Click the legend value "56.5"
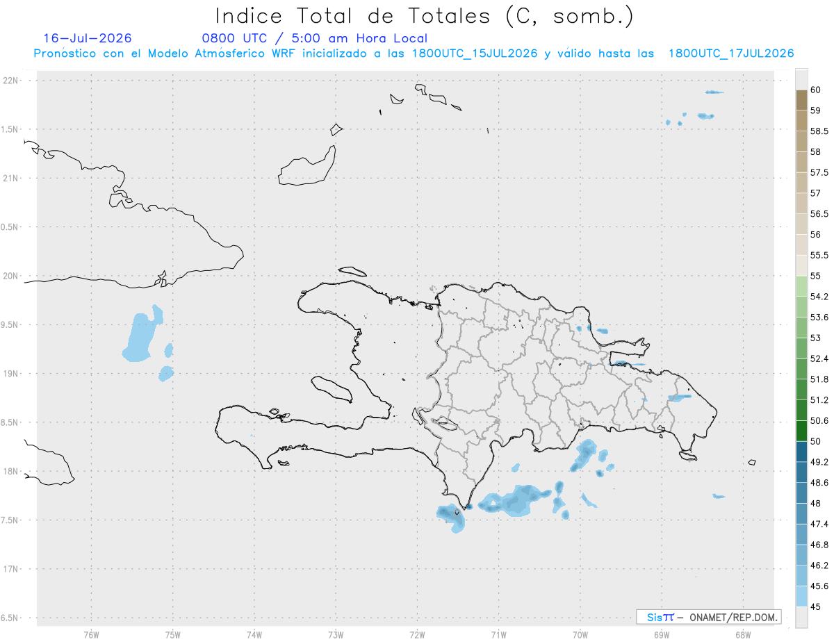Image resolution: width=834 pixels, height=644 pixels. pyautogui.click(x=819, y=214)
